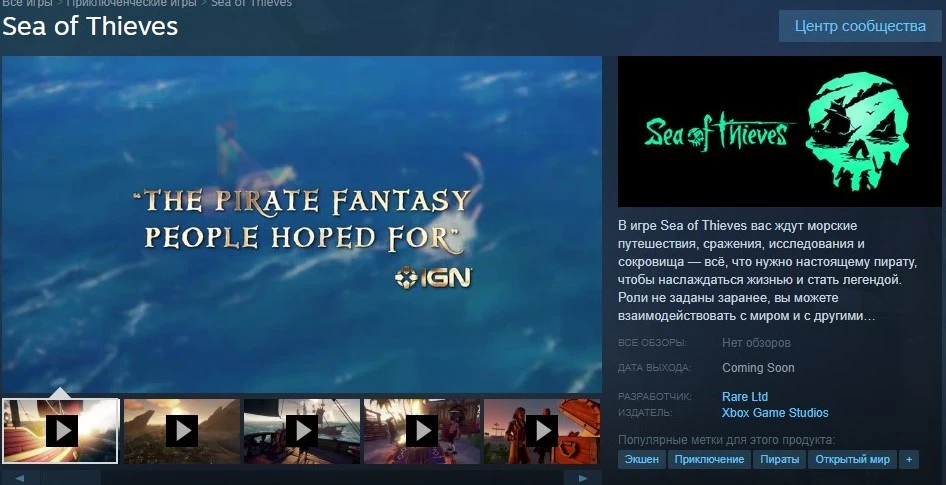Click the ВСЕ ОБЗОРЫ label
Screen dimensions: 946x485
tap(652, 343)
